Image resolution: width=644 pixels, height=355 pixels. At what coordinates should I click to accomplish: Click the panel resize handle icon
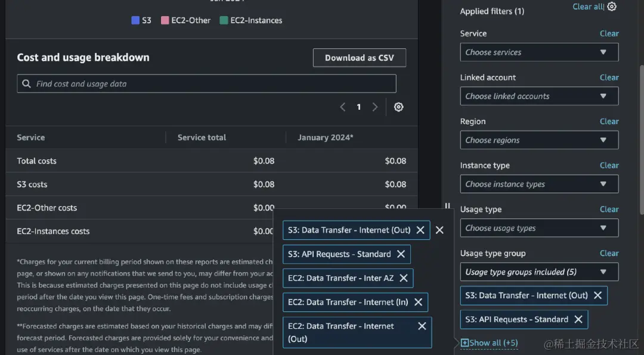point(447,205)
